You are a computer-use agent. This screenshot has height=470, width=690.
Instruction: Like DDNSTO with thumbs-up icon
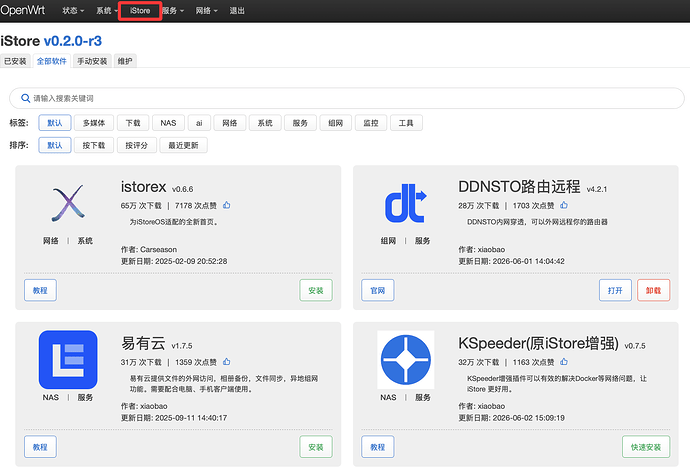tap(564, 205)
